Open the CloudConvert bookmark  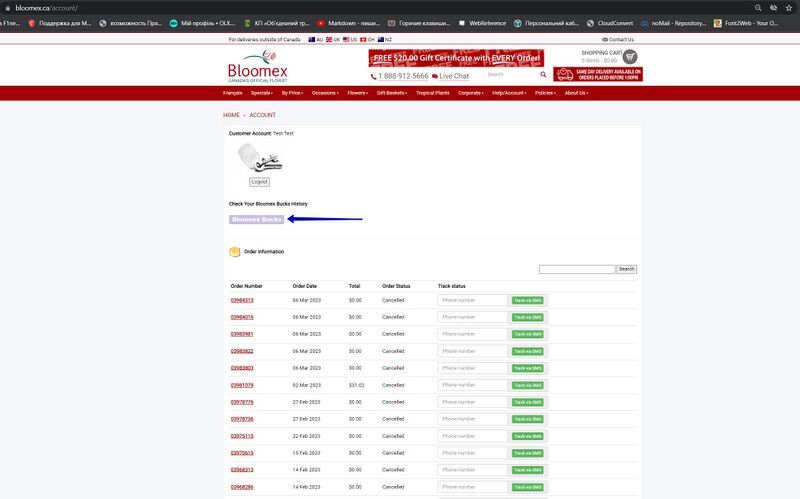(x=610, y=23)
